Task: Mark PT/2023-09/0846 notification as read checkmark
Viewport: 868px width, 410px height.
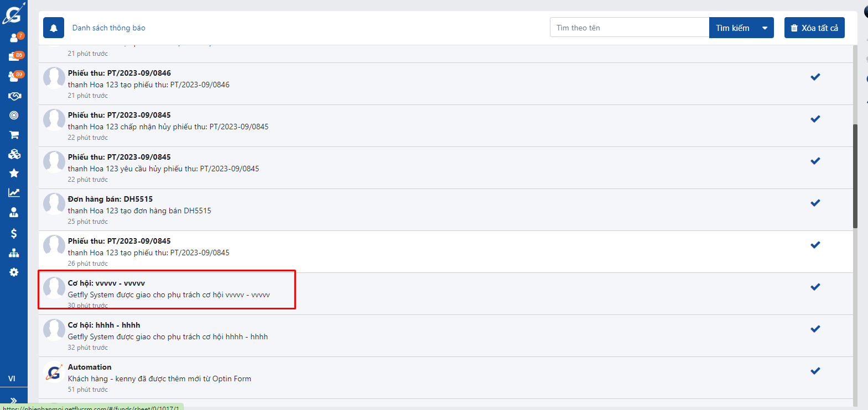Action: (815, 77)
